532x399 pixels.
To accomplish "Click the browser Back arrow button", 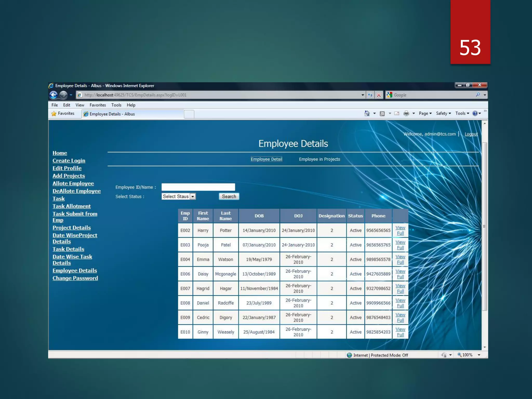I will pyautogui.click(x=54, y=95).
